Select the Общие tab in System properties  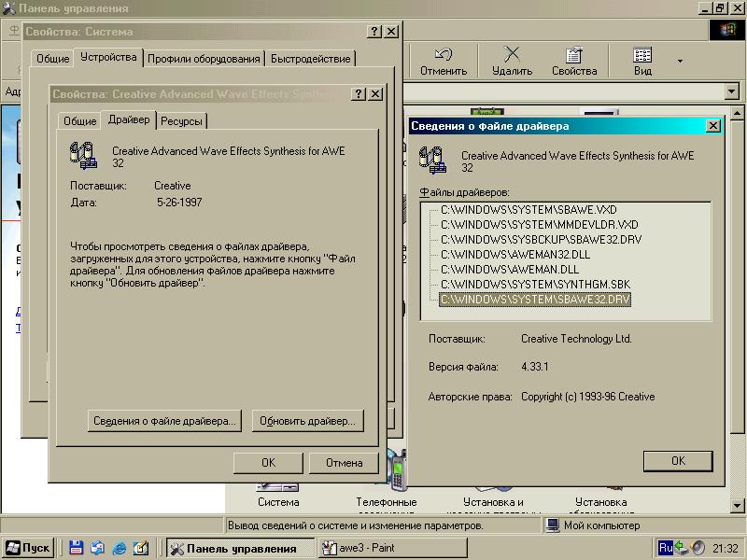click(x=52, y=59)
